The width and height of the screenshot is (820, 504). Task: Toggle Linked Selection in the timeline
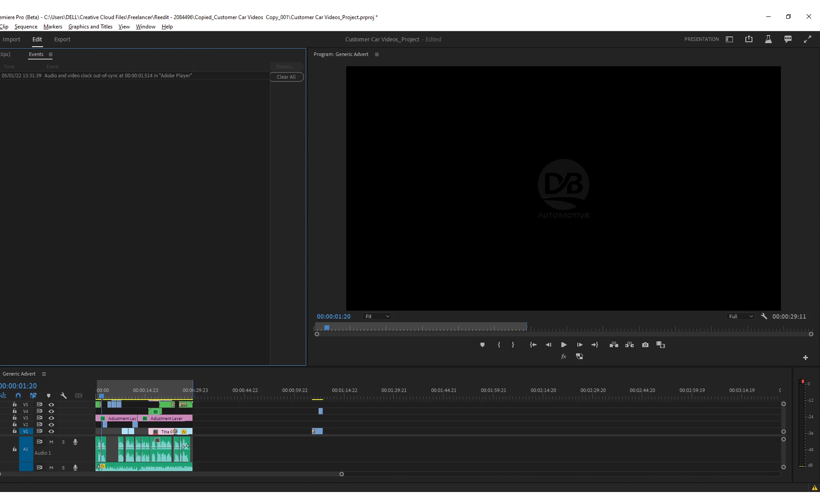coord(33,396)
